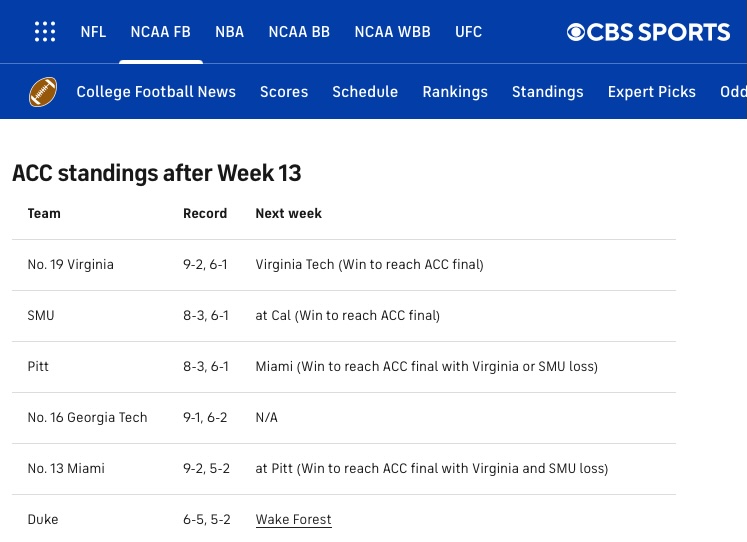Open College Football News link
747x542 pixels.
coord(156,92)
